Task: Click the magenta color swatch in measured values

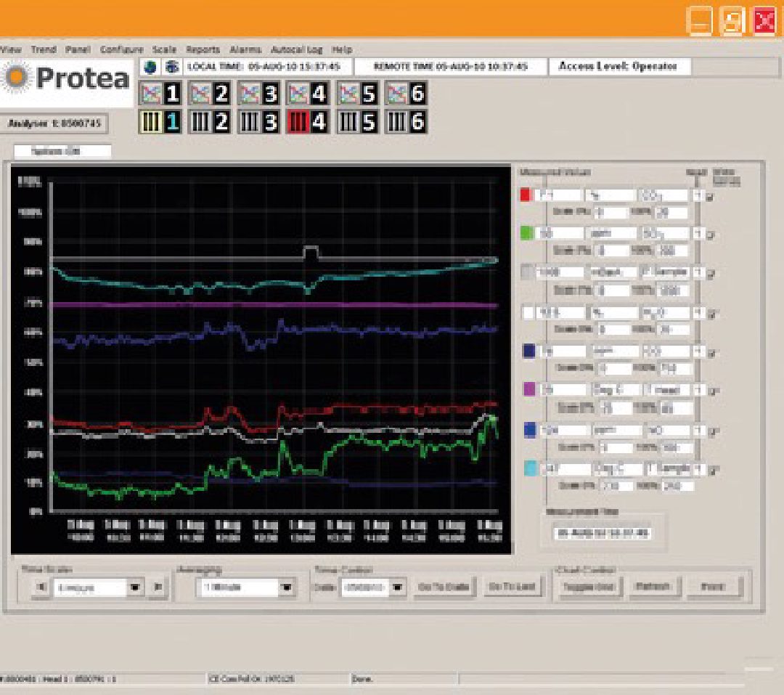Action: pyautogui.click(x=529, y=390)
